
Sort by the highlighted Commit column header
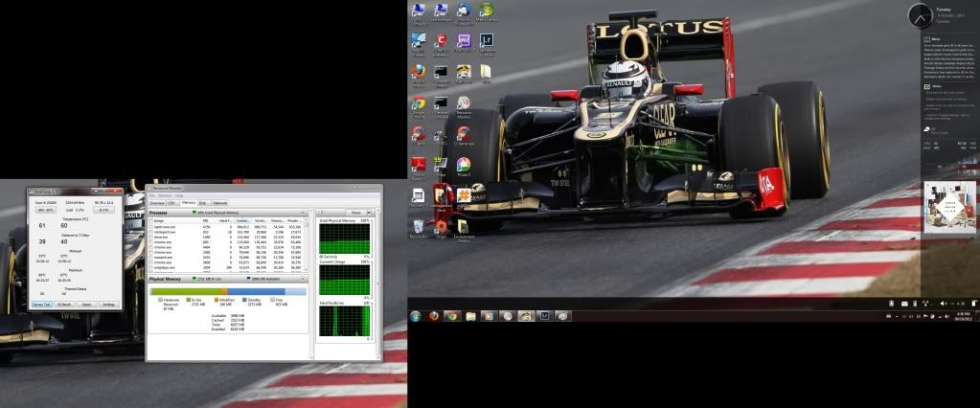coord(243,220)
